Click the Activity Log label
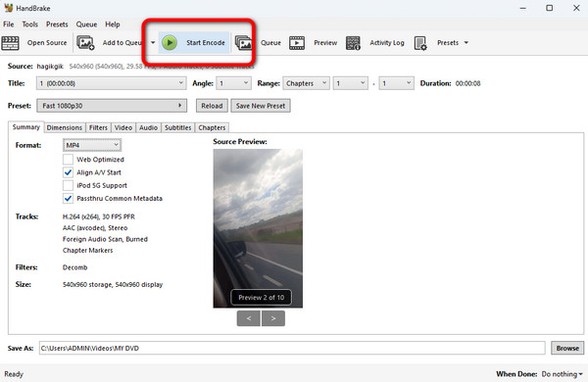Viewport: 588px width, 382px height. point(387,43)
